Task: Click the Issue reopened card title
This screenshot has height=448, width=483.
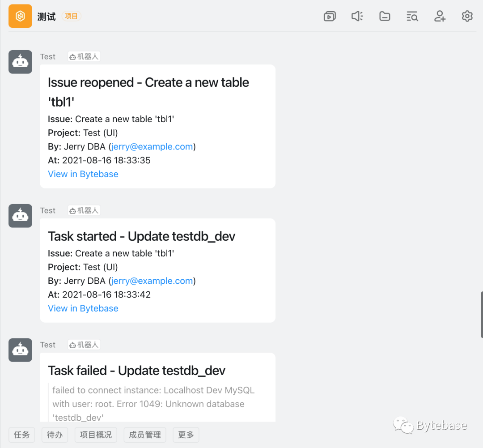Action: point(148,92)
